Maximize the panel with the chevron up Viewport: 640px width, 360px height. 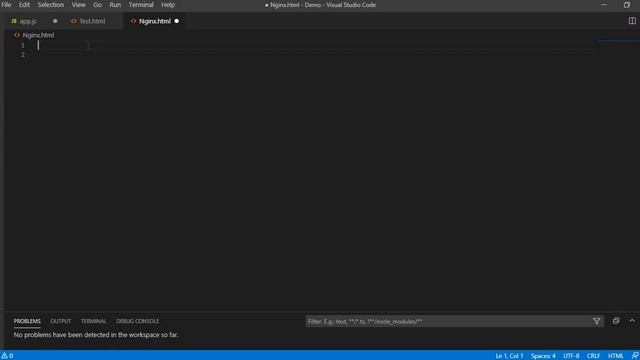(x=632, y=321)
